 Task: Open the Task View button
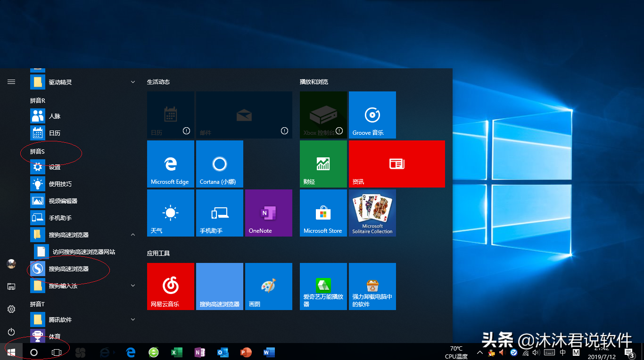click(57, 352)
